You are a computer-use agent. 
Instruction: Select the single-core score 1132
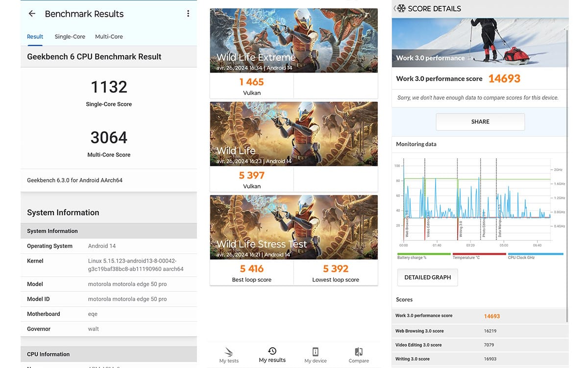point(109,87)
